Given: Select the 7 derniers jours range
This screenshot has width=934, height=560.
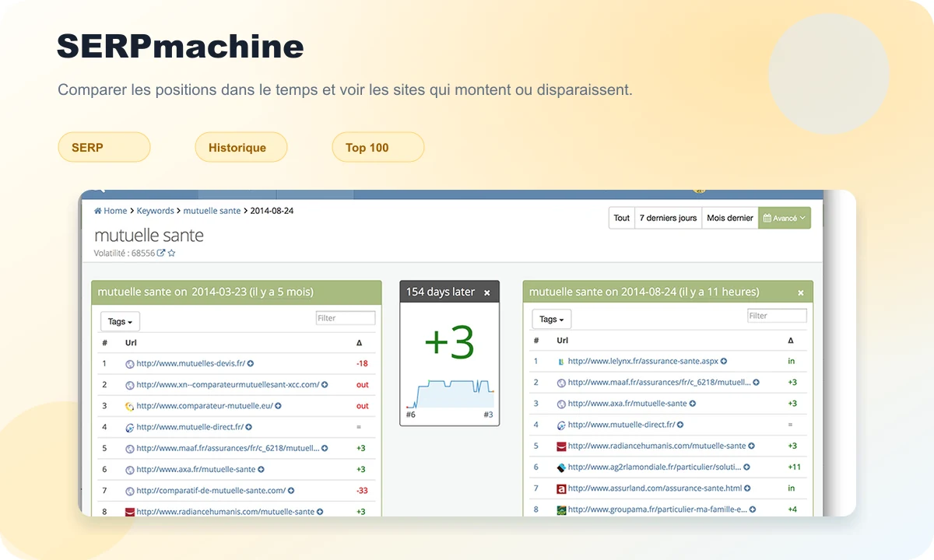Looking at the screenshot, I should click(x=669, y=218).
